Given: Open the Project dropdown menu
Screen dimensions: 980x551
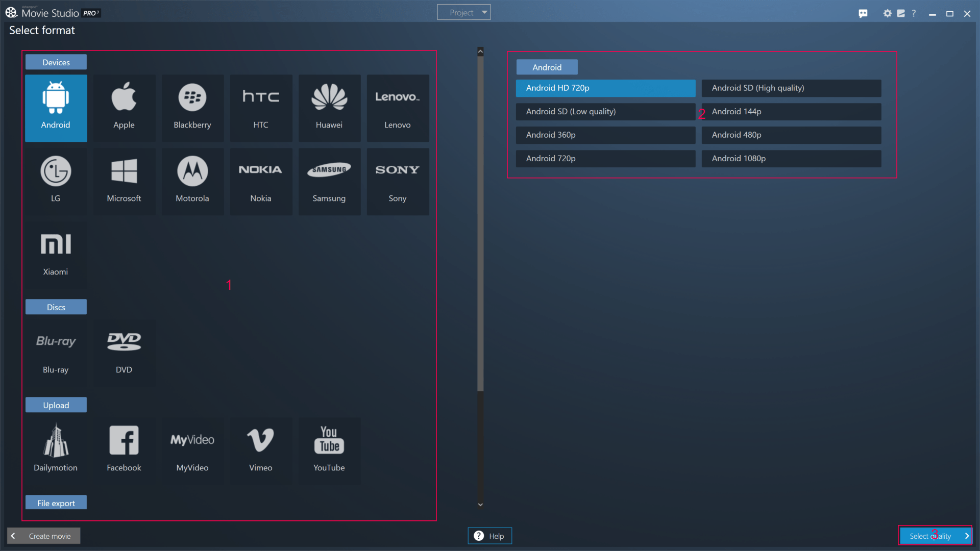Looking at the screenshot, I should point(463,12).
